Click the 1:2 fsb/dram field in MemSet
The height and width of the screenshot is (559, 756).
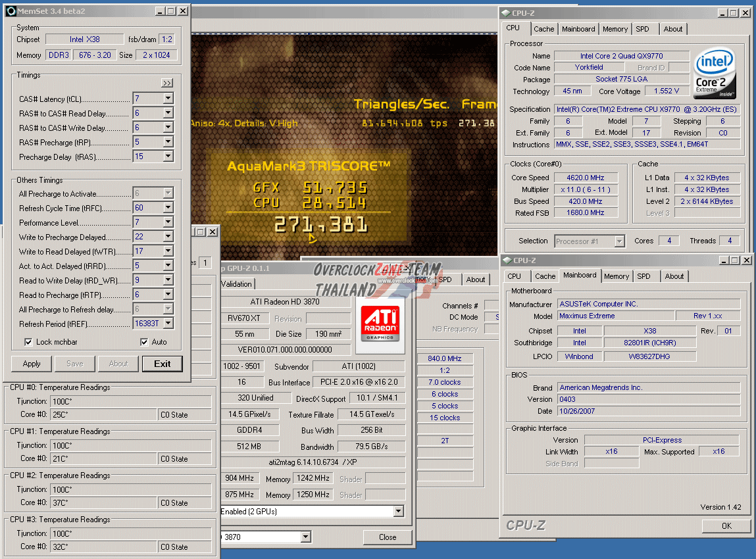pos(167,39)
